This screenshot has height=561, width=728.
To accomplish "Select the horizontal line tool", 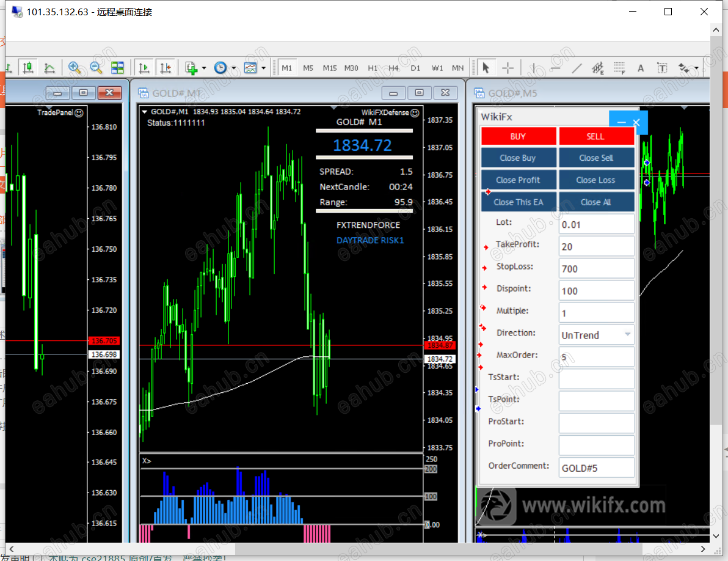I will (x=555, y=68).
